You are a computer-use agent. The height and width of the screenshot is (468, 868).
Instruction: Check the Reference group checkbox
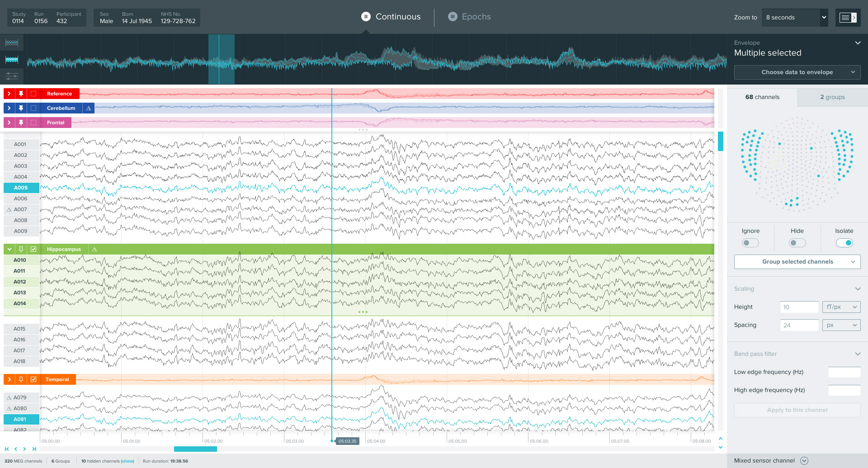tap(33, 94)
